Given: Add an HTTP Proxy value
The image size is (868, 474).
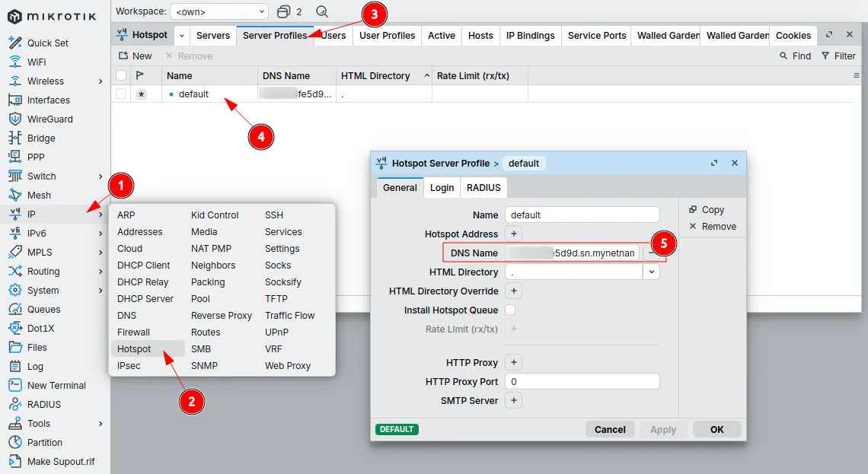Looking at the screenshot, I should (514, 362).
